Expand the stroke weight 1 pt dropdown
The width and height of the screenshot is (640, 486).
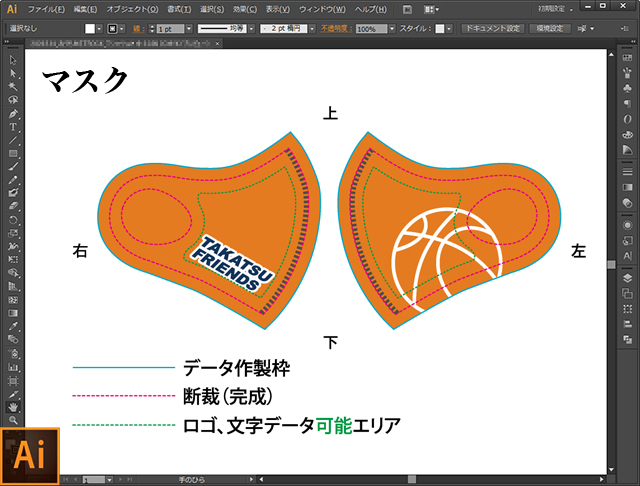pos(189,29)
